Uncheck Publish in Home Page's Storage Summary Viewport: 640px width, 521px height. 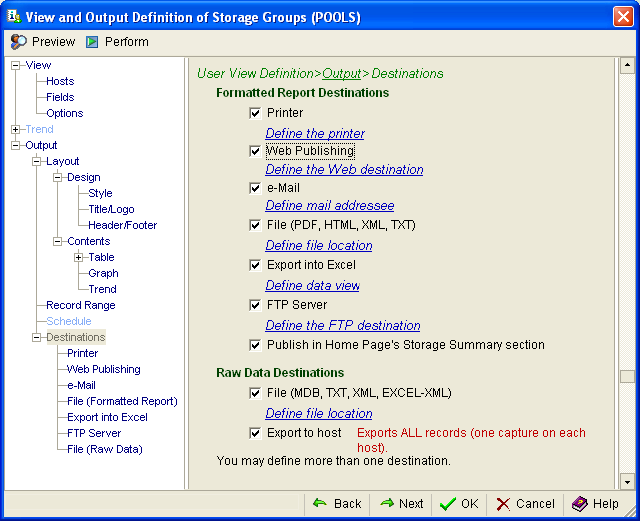click(255, 345)
